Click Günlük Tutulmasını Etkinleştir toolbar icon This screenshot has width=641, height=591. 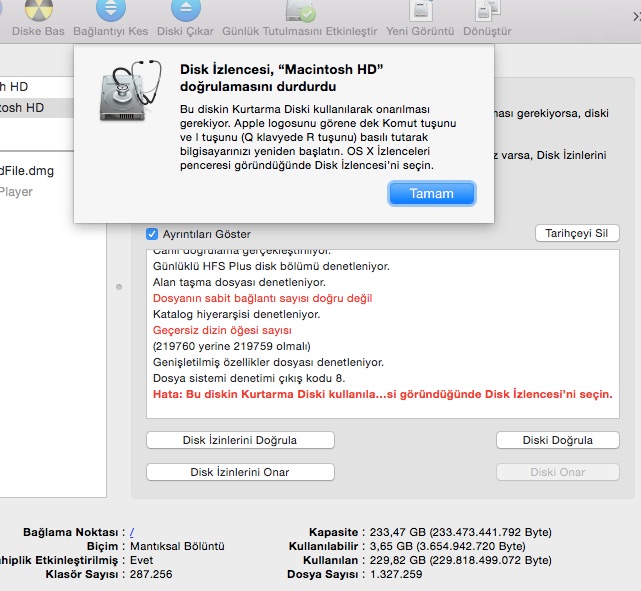(301, 11)
